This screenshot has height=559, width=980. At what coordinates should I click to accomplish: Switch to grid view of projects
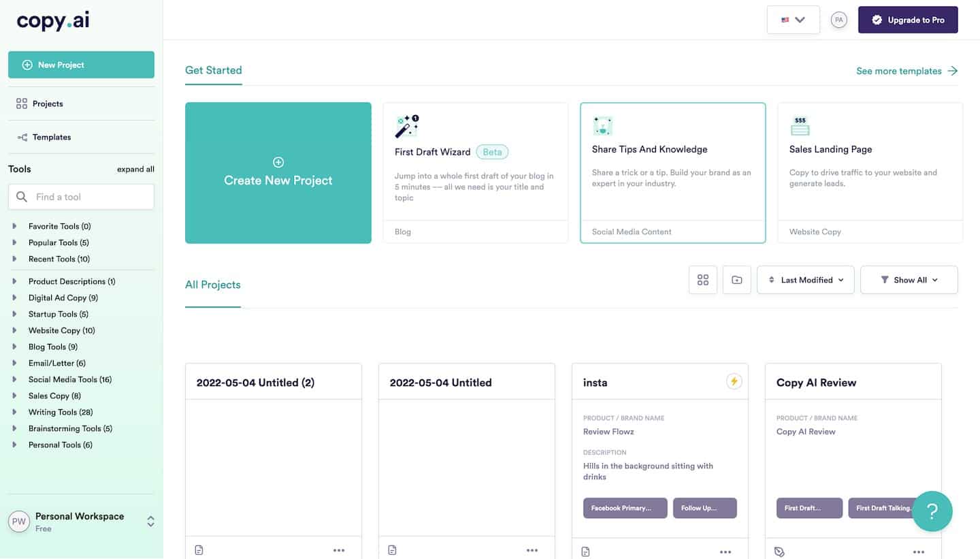point(702,279)
